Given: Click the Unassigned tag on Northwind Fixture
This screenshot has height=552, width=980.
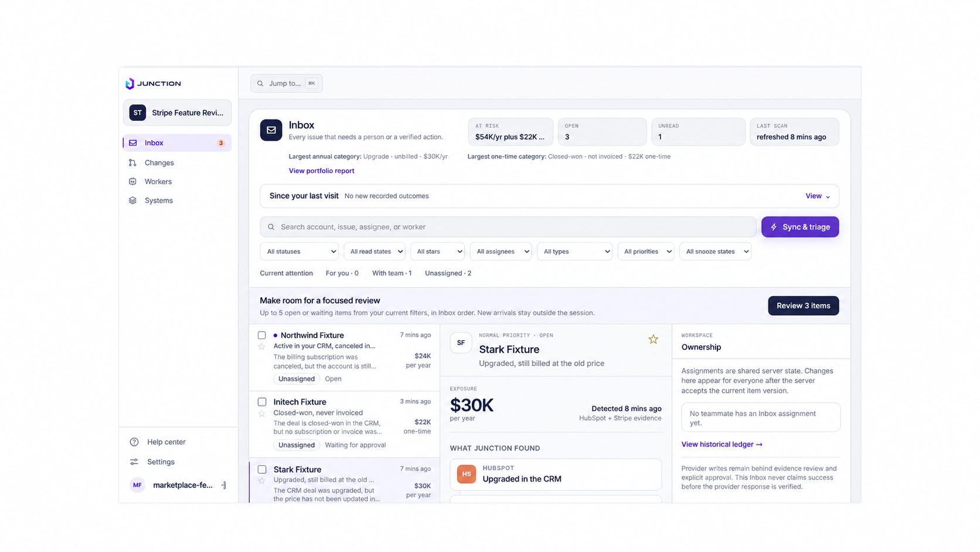Looking at the screenshot, I should pos(297,379).
